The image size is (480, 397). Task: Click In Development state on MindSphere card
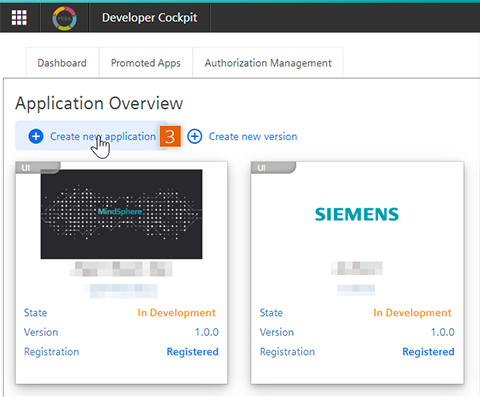(x=176, y=313)
